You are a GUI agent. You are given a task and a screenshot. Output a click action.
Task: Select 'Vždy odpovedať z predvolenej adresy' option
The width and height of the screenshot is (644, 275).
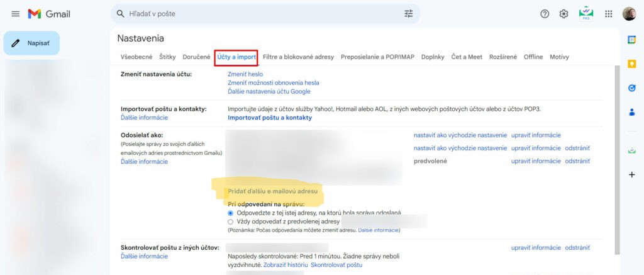point(230,222)
